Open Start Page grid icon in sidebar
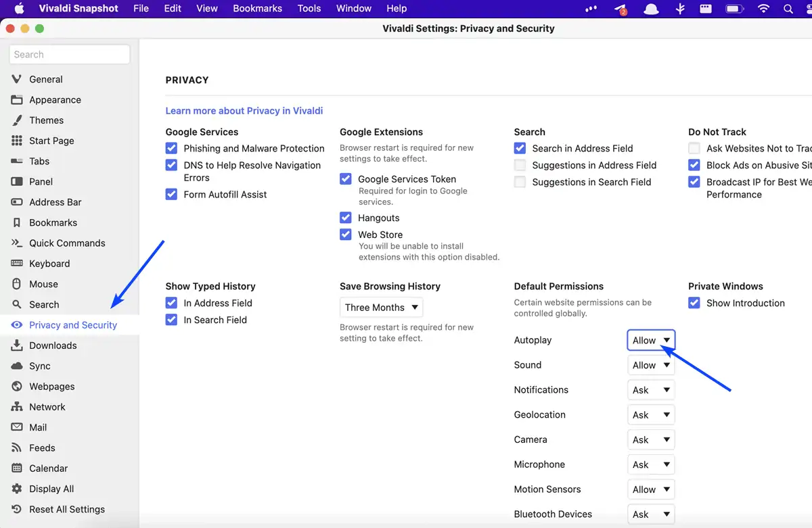812x528 pixels. (17, 141)
